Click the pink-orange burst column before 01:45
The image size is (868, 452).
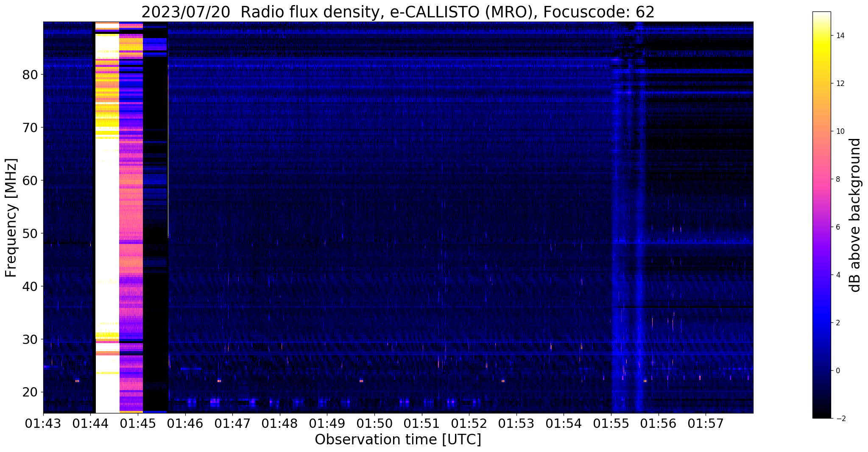point(131,217)
